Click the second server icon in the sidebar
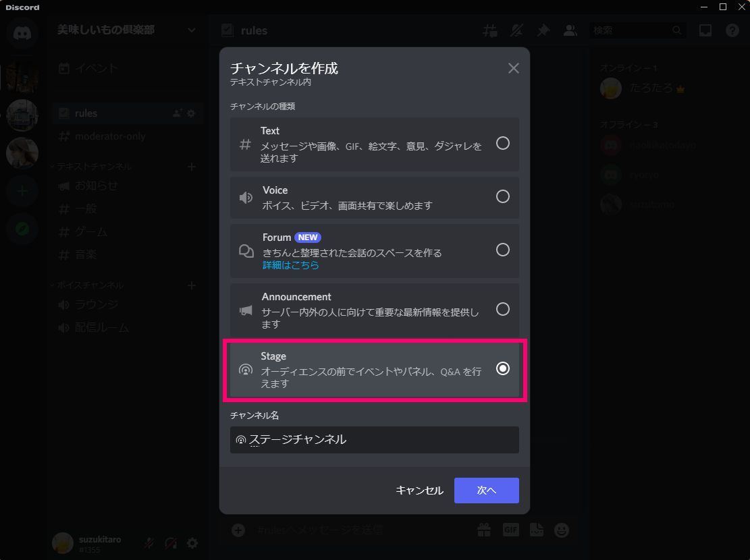750x560 pixels. 22,115
